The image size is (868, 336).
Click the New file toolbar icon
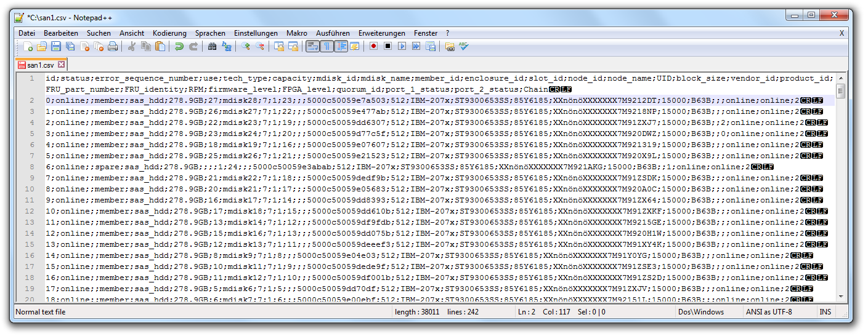(28, 46)
